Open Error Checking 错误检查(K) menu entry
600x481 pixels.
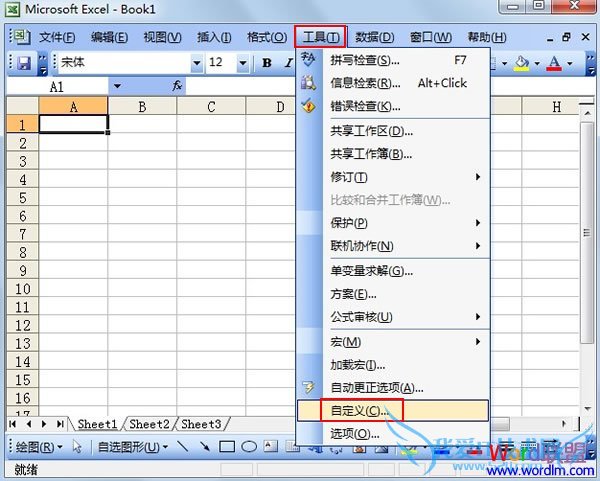393,106
